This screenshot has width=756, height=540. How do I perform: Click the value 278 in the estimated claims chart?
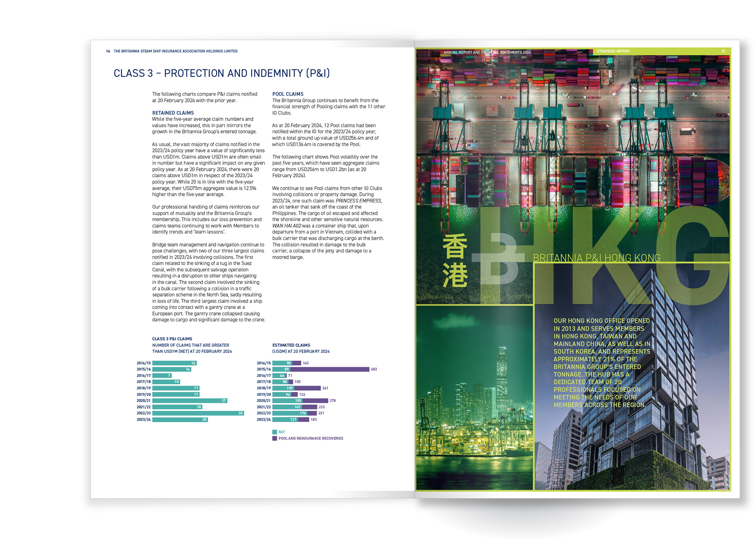click(333, 401)
